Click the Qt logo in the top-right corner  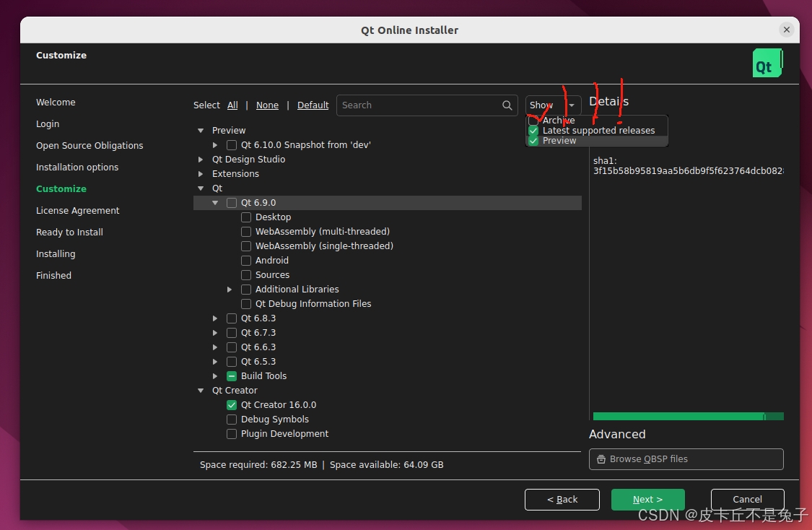click(767, 63)
